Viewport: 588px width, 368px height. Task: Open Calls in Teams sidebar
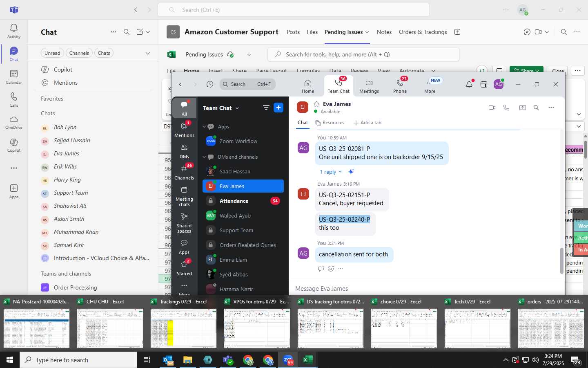pyautogui.click(x=13, y=100)
